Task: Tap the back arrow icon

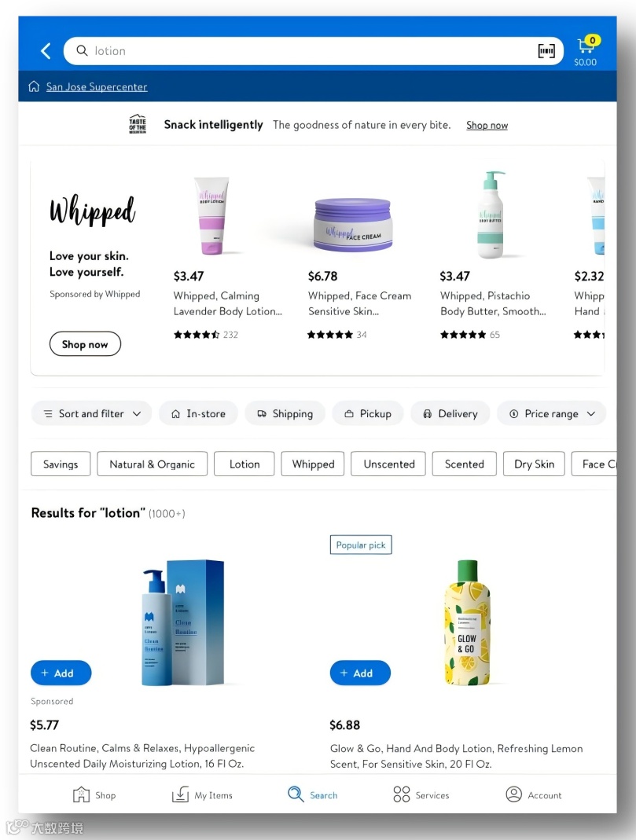Action: click(x=46, y=51)
